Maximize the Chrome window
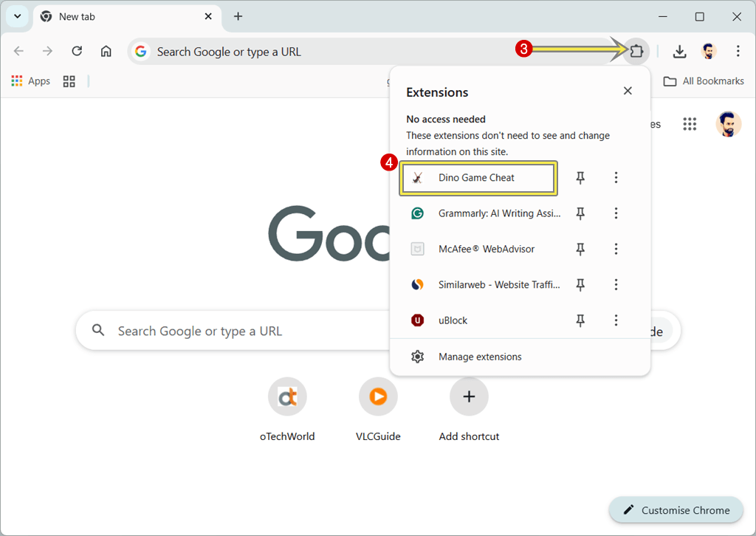 700,16
